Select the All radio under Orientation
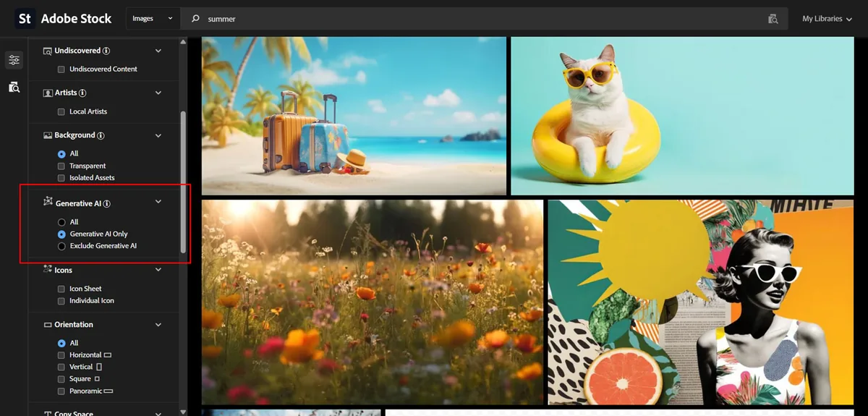868x416 pixels. [61, 343]
